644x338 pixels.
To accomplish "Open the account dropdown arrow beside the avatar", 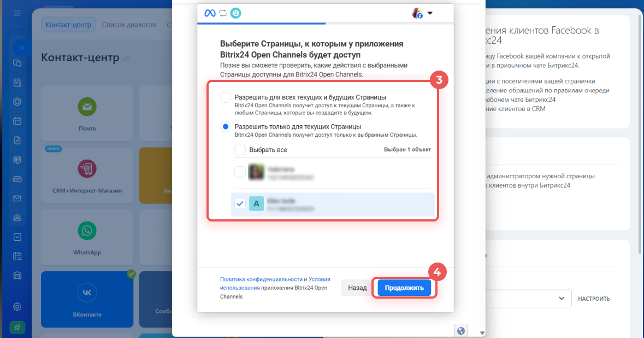I will 430,13.
